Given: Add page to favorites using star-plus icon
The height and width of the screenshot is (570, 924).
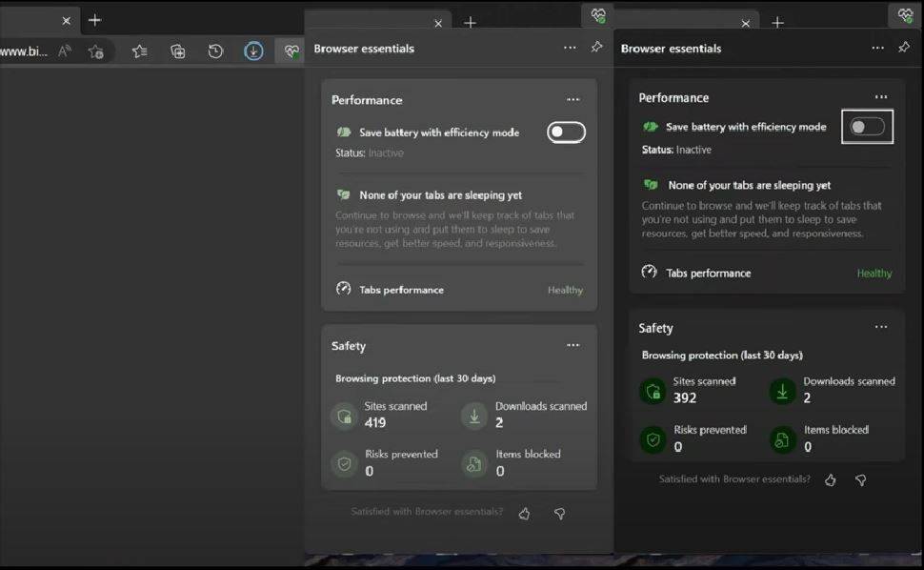Looking at the screenshot, I should click(95, 51).
